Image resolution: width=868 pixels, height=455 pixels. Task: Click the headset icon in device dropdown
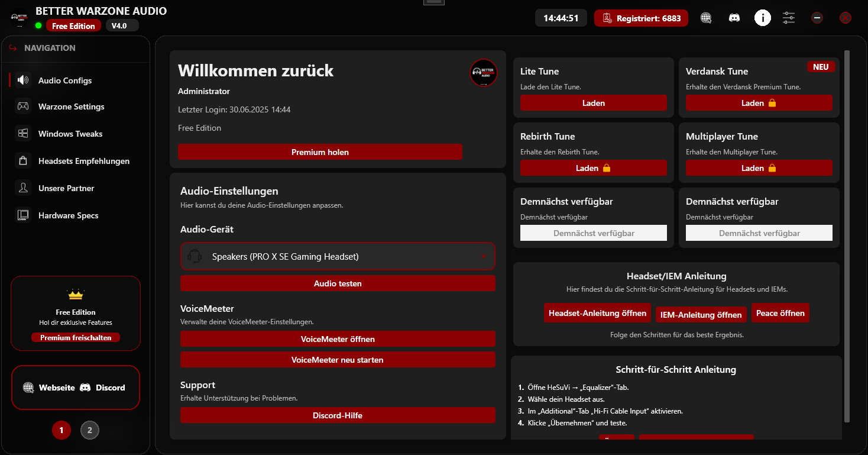195,256
